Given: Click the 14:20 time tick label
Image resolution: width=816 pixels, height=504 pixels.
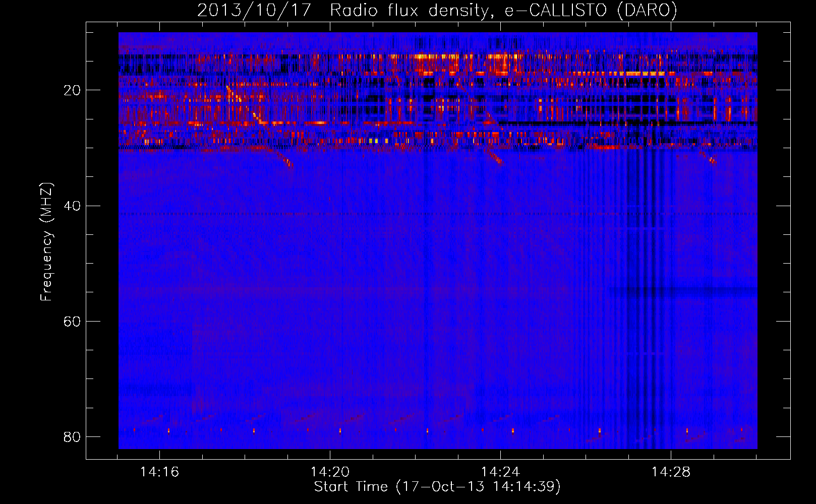Looking at the screenshot, I should point(330,472).
